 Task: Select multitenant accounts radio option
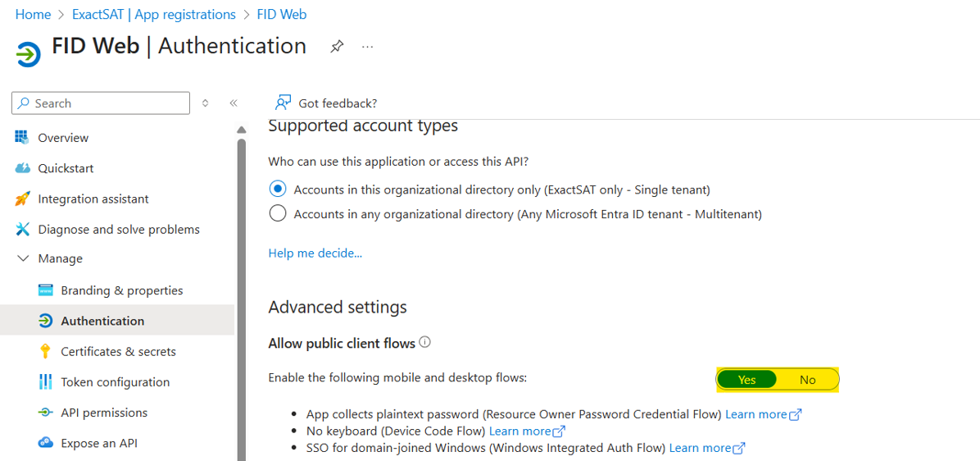click(278, 214)
